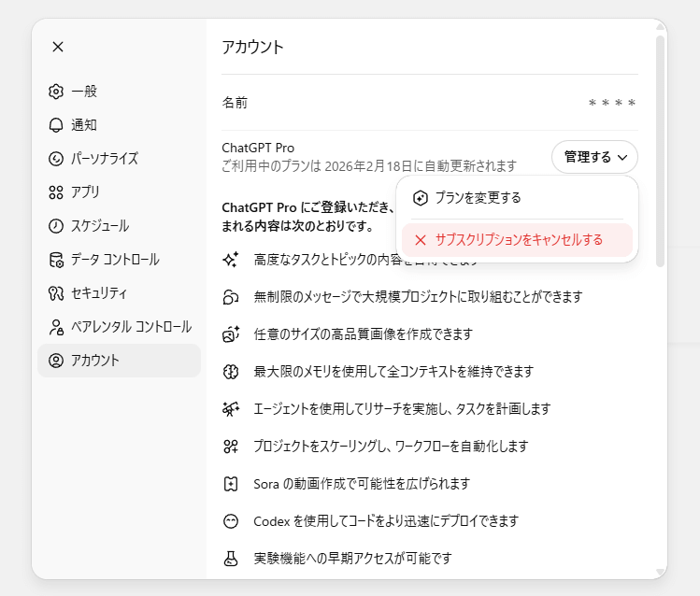Close the settings dialog with X icon

coord(58,47)
